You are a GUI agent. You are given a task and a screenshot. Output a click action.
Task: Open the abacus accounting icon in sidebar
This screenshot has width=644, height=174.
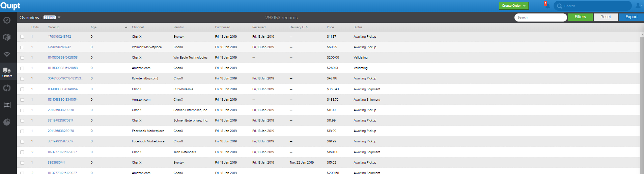[x=7, y=105]
